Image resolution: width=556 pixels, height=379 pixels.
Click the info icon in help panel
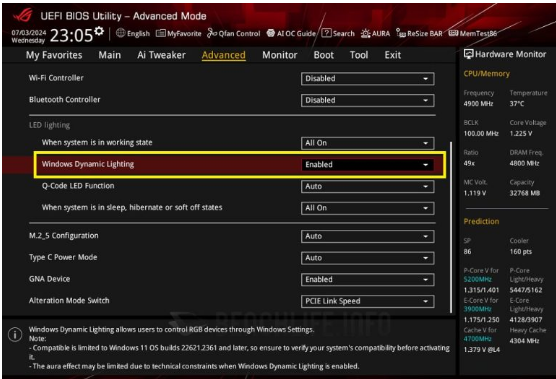pyautogui.click(x=15, y=334)
